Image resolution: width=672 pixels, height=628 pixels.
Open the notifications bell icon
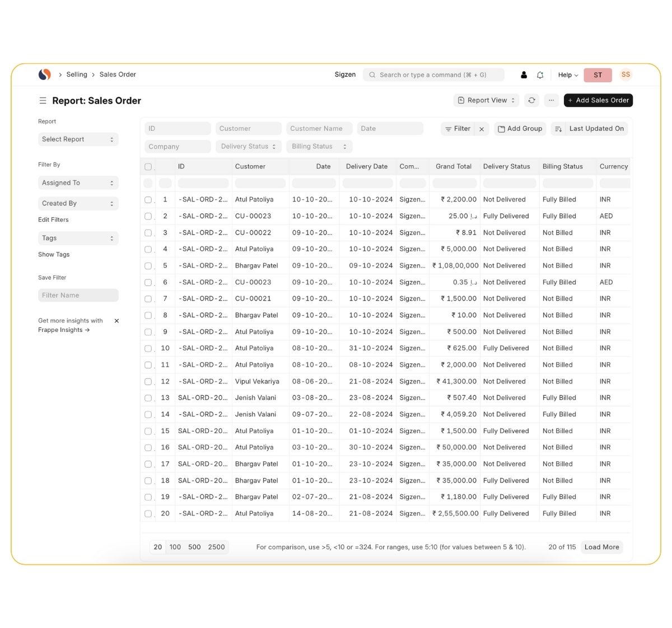[x=540, y=75]
